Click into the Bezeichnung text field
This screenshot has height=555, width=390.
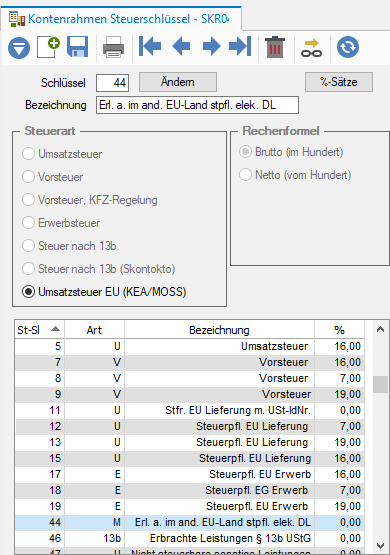tap(197, 105)
